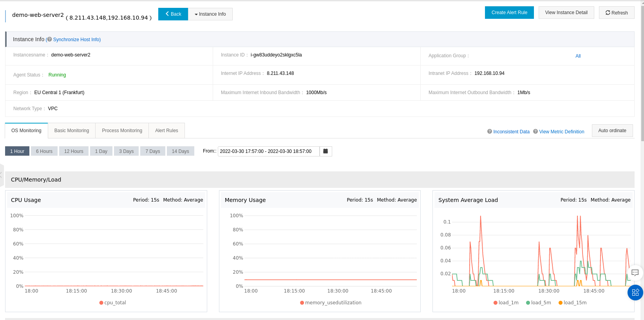
Task: Open the feedback chat bubble icon
Action: click(635, 273)
